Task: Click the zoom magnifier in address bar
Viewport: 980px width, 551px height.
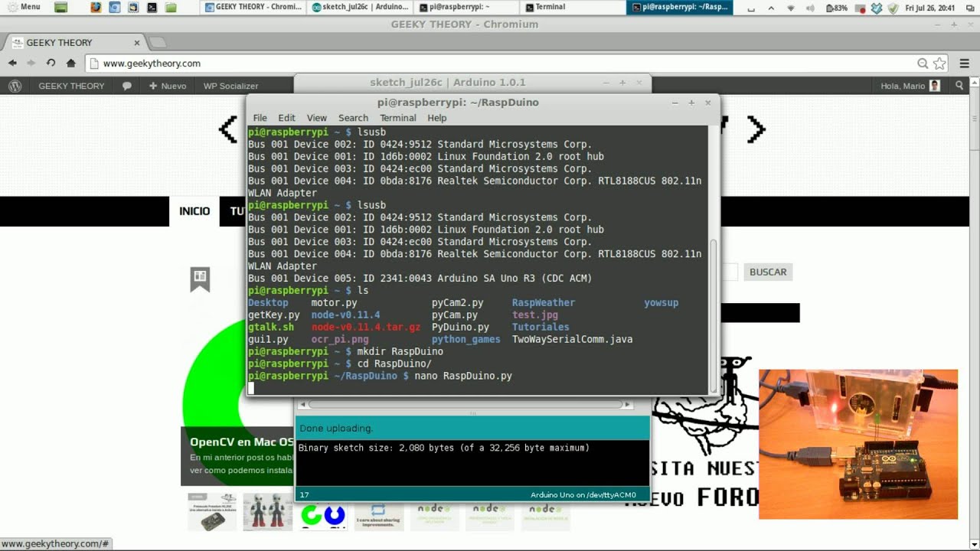Action: click(x=923, y=64)
